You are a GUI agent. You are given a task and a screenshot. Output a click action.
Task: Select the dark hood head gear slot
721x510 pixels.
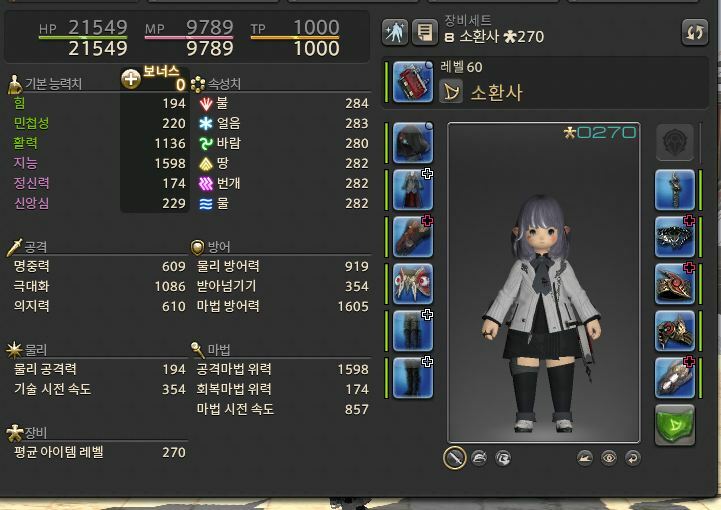(x=413, y=143)
